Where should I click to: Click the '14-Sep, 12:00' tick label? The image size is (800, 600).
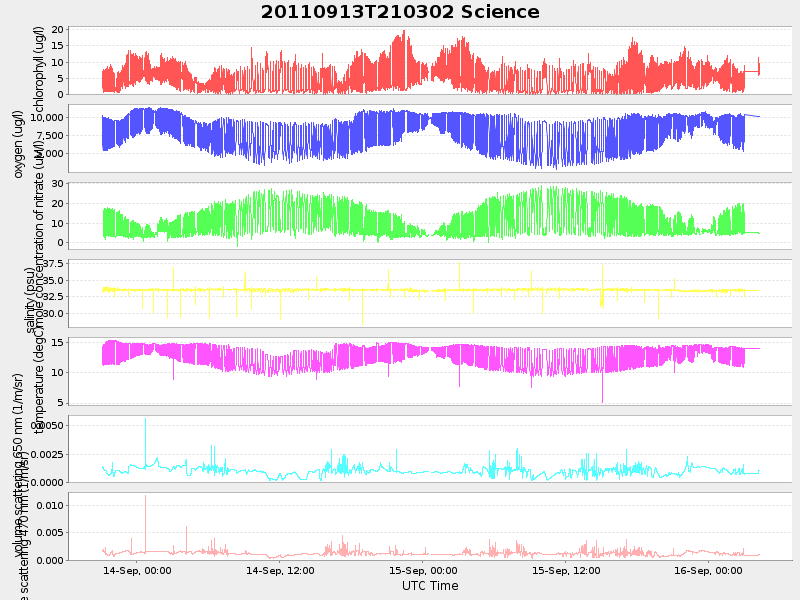pyautogui.click(x=280, y=570)
